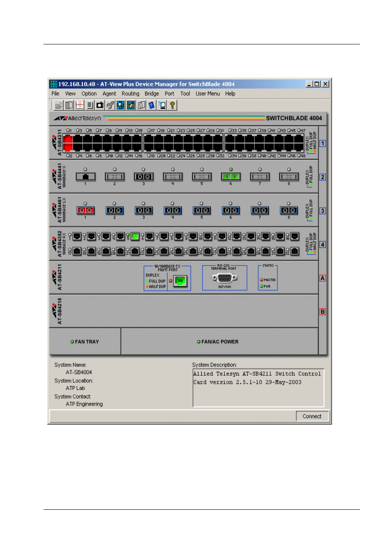
Task: Click the MASTER status LED
Action: pos(261,280)
